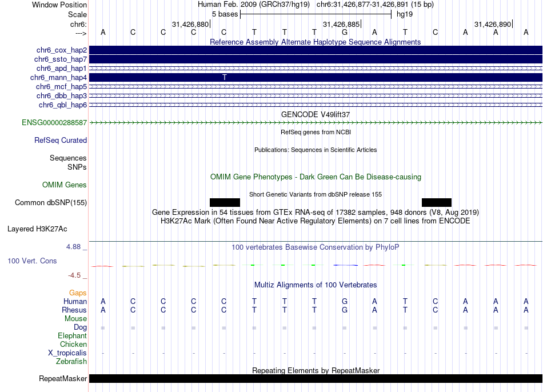The width and height of the screenshot is (543, 392).
Task: Click the chr6_cox_hap2 alignment bar
Action: [316, 50]
